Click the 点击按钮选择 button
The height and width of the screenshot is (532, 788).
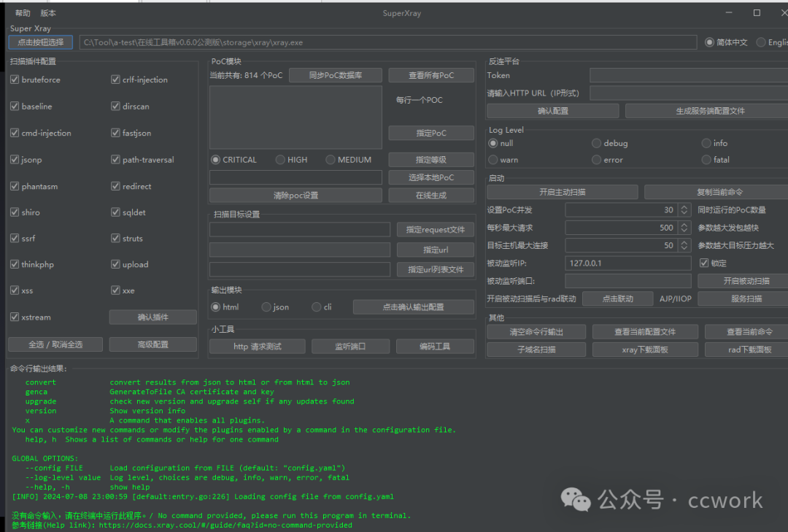(41, 42)
